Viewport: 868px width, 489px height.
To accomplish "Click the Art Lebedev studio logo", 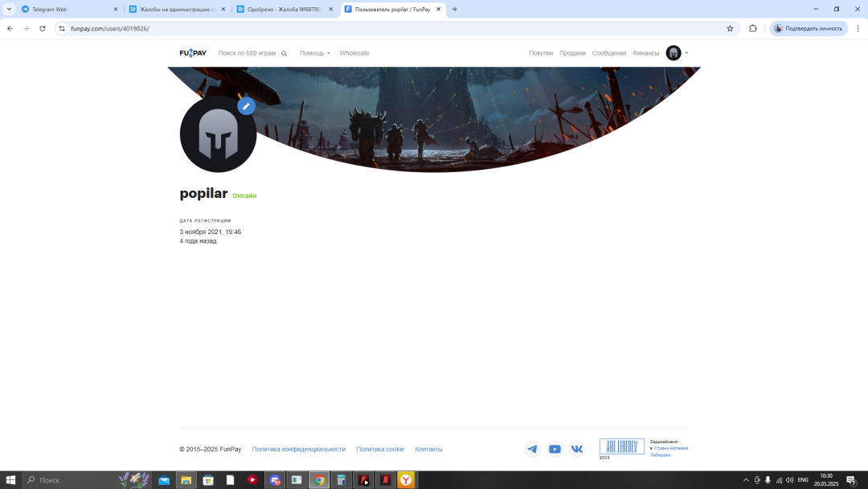I will pos(621,447).
